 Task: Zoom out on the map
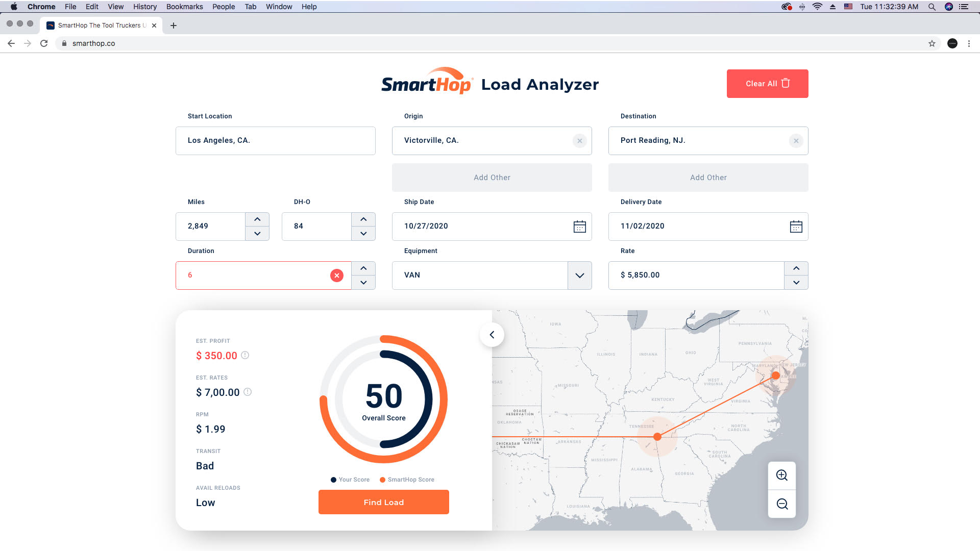pos(781,504)
